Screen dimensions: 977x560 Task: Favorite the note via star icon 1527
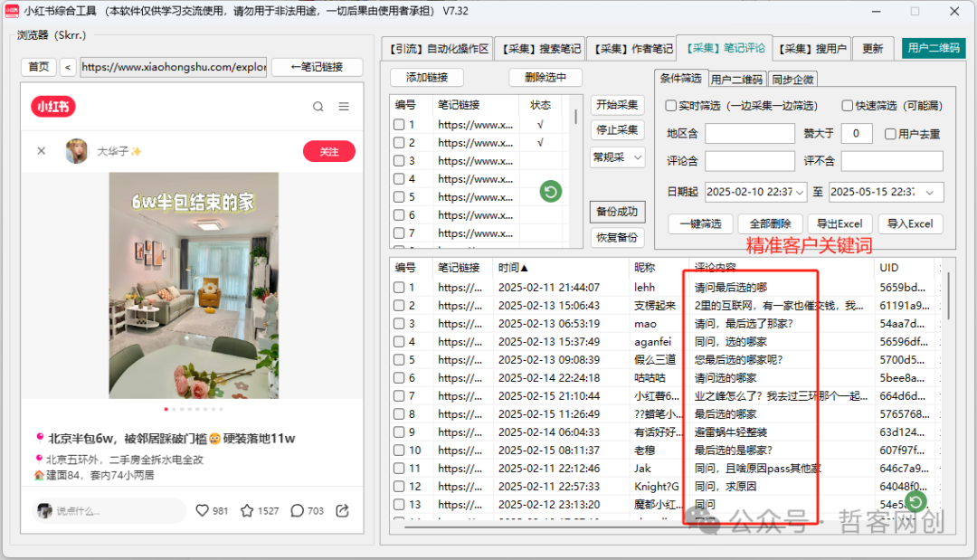click(x=247, y=511)
